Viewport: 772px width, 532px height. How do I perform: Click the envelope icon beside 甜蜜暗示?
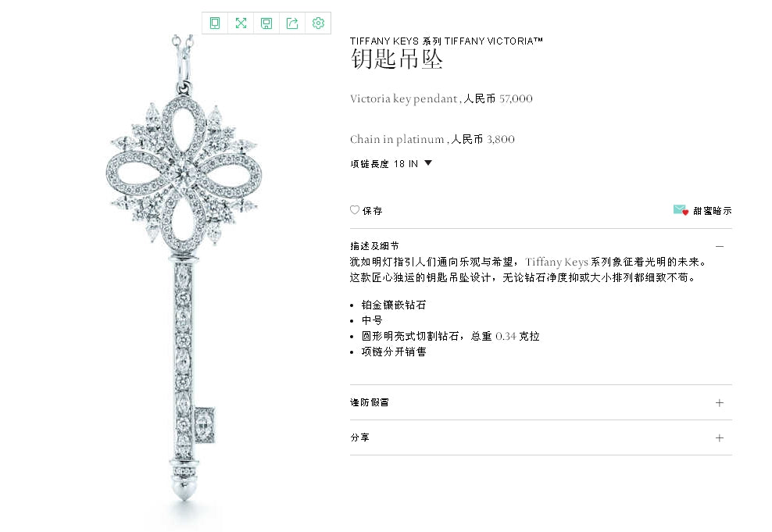(x=681, y=210)
